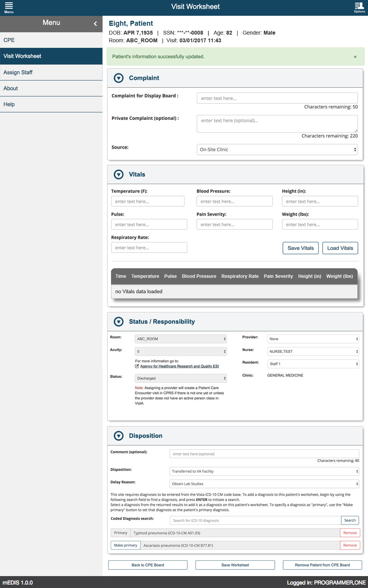Screen dimensions: 368x588
Task: Go to CPE menu item
Action: (x=51, y=40)
